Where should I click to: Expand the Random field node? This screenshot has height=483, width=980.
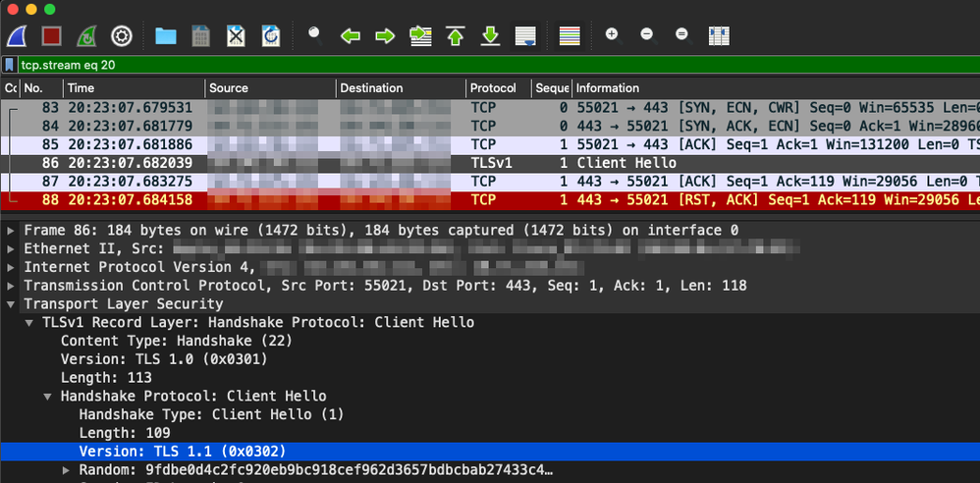coord(66,470)
